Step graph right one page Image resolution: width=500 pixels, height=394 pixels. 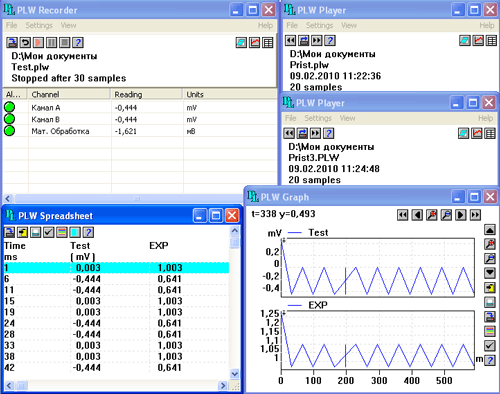(461, 215)
